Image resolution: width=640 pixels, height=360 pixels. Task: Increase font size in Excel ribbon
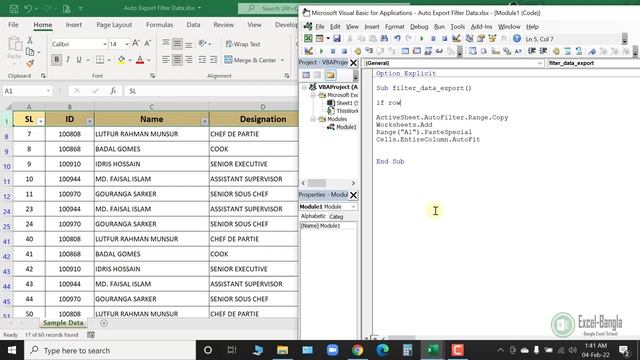(136, 44)
